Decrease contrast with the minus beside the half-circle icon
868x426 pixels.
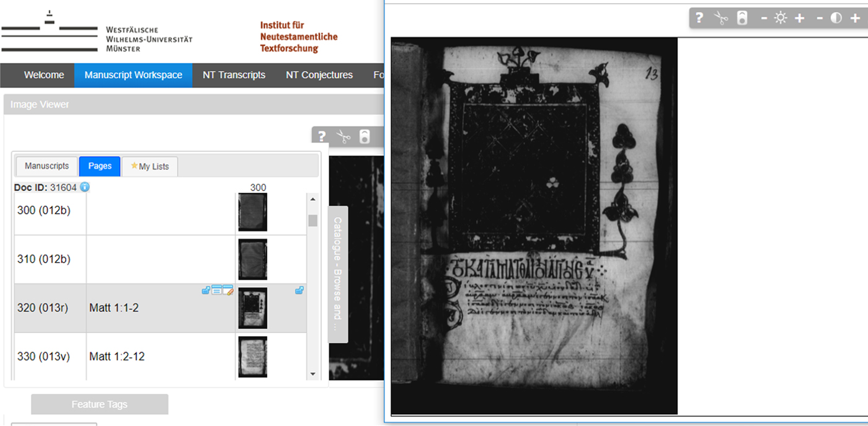[x=820, y=19]
